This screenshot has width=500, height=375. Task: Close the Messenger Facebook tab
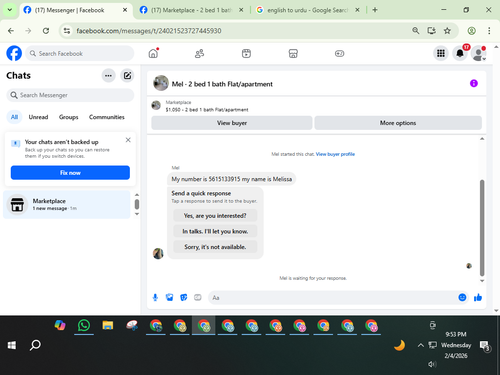(x=125, y=10)
